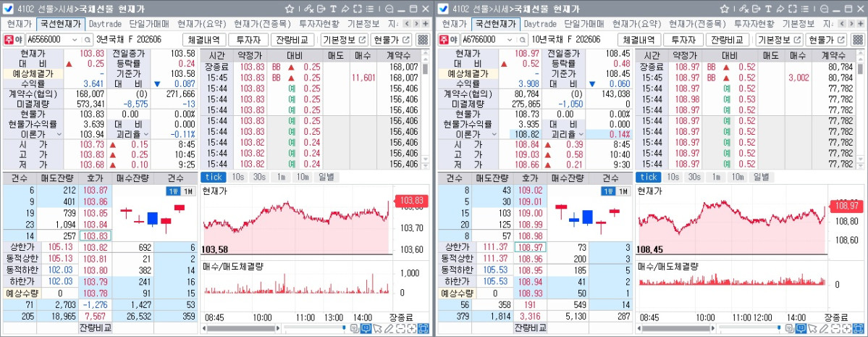Click 잔량비교 button in 10년국채 toolbar
Image resolution: width=868 pixels, height=337 pixels.
tap(728, 40)
